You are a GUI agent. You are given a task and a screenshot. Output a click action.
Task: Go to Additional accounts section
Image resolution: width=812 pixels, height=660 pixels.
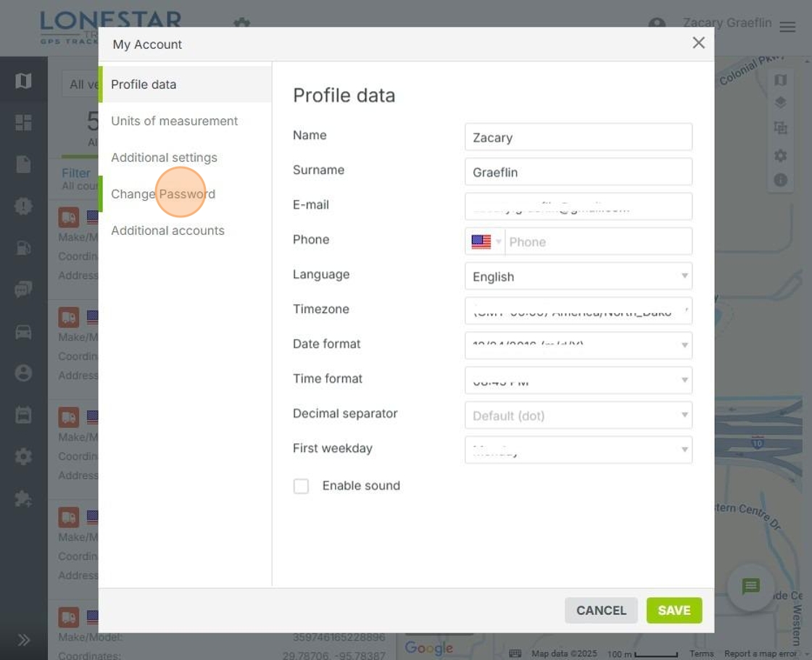[x=167, y=230]
